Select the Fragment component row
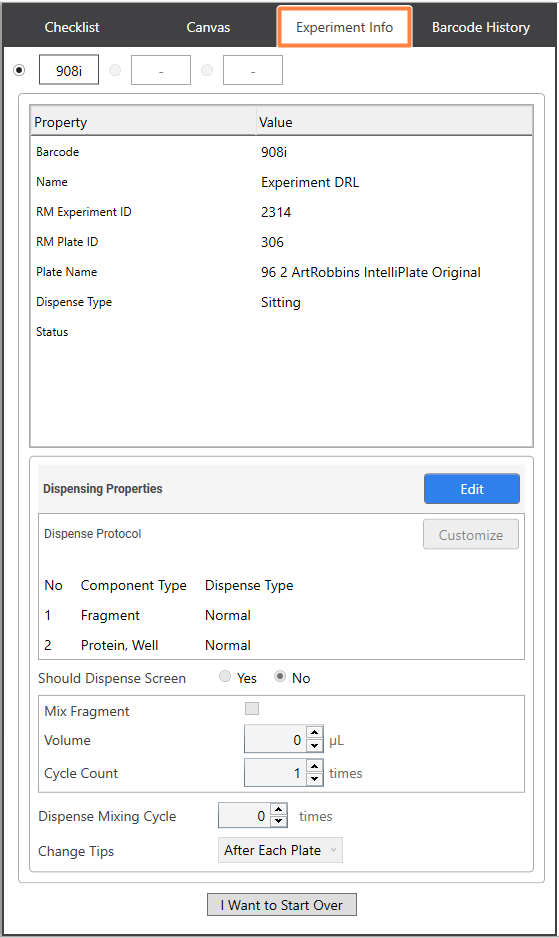Viewport: 559px width, 938px height. point(281,615)
